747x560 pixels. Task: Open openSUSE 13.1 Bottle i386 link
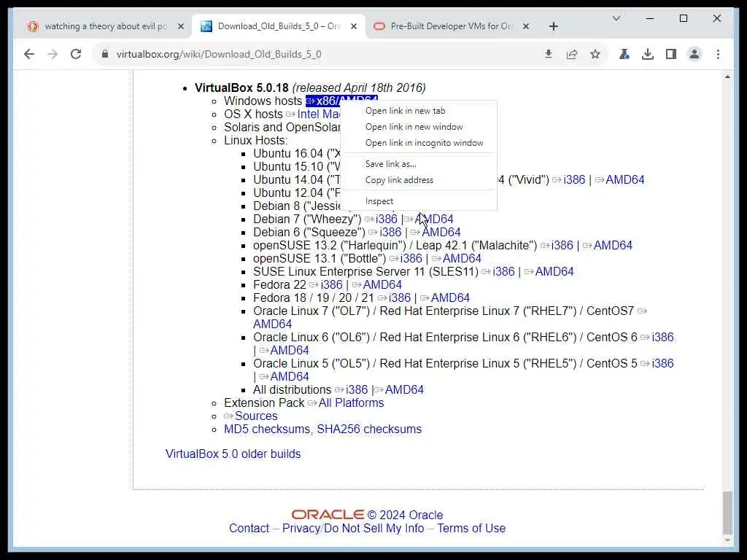coord(411,259)
